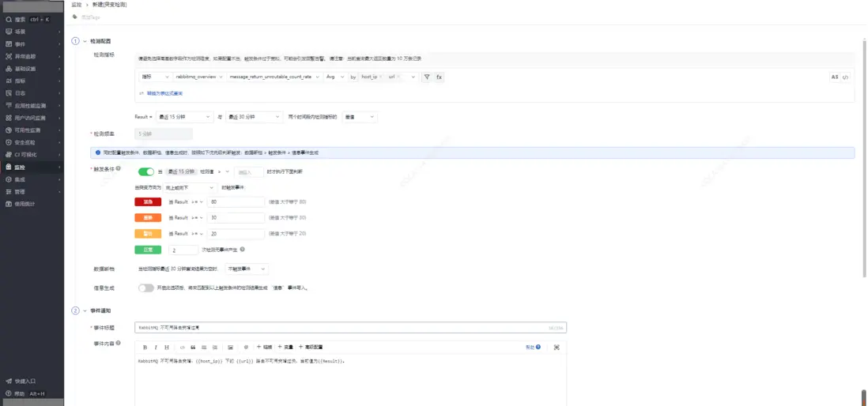Open the 最近 15 分钟 Result dropdown
868x406 pixels.
(184, 117)
